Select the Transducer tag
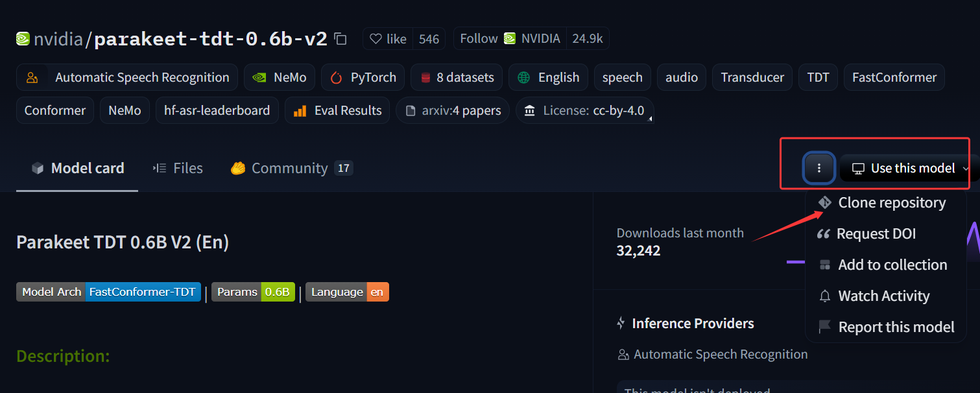 [752, 77]
